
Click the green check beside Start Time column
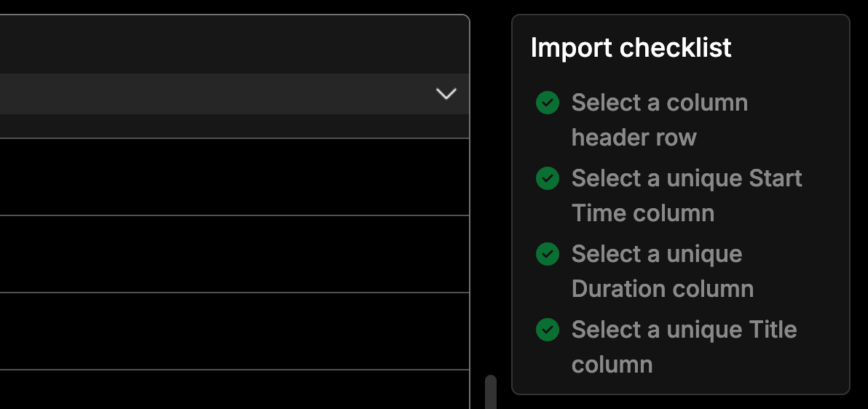(548, 178)
